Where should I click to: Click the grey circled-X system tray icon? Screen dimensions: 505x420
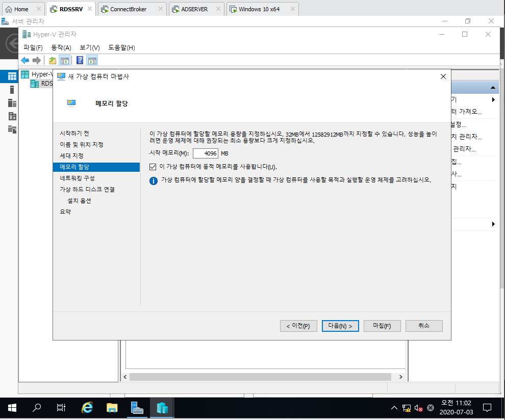[x=431, y=408]
